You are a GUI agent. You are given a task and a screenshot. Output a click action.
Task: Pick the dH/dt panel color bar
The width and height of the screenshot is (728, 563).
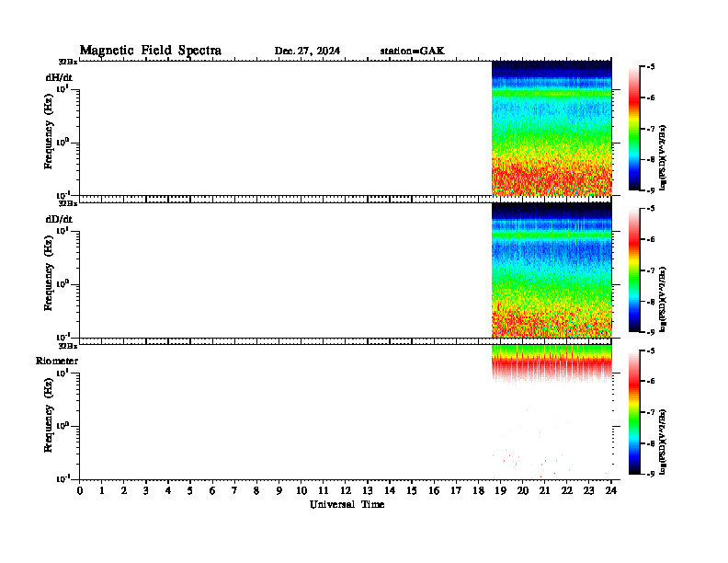point(634,128)
